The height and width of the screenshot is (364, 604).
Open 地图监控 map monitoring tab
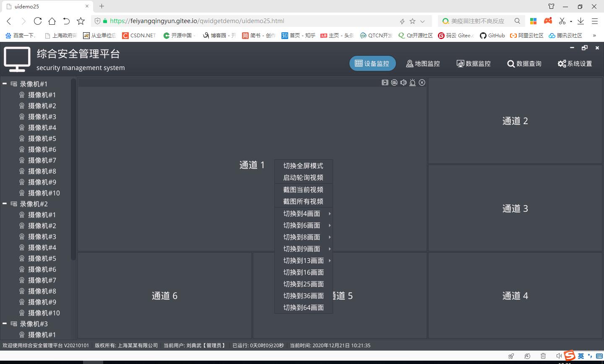[423, 64]
